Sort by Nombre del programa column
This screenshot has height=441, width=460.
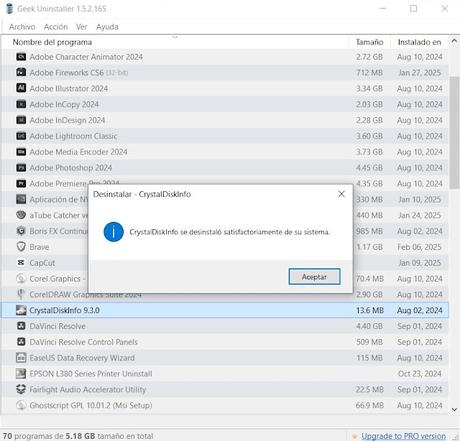point(174,42)
